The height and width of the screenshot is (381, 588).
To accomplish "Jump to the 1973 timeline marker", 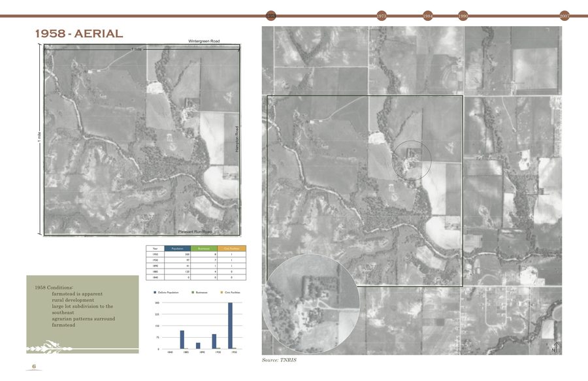I will [x=382, y=16].
